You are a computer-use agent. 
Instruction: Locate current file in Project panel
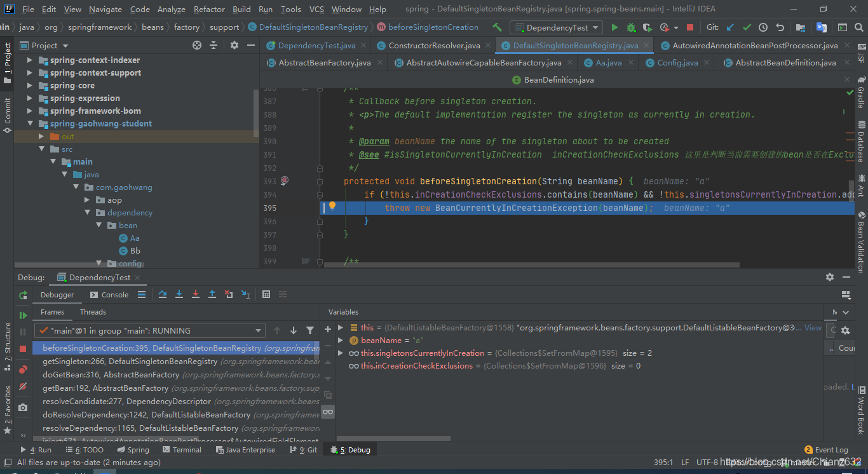197,45
